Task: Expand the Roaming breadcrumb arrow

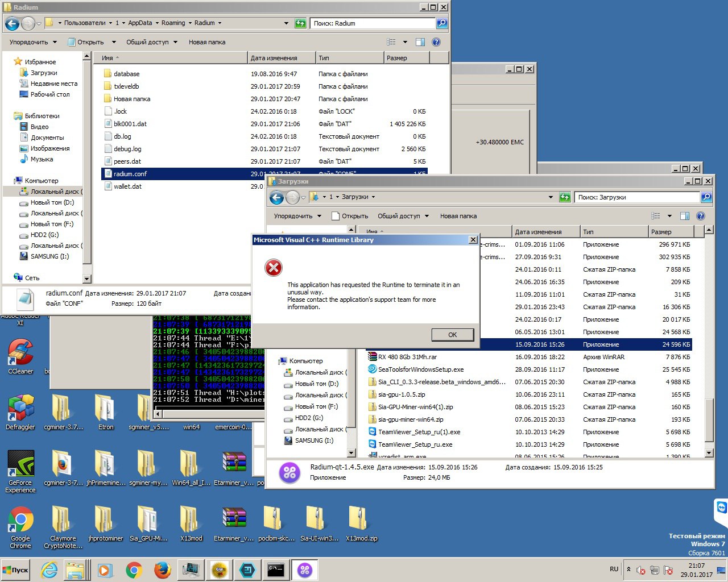Action: [190, 23]
